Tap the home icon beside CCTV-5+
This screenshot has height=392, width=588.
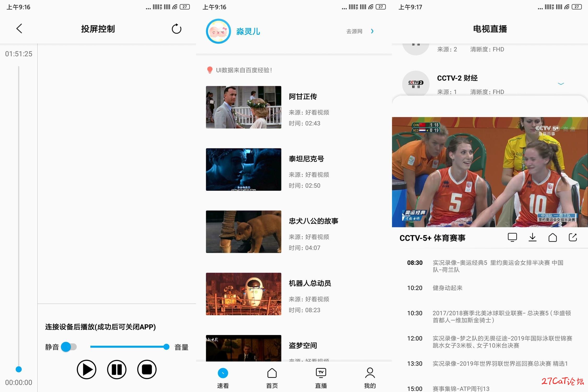coord(552,237)
